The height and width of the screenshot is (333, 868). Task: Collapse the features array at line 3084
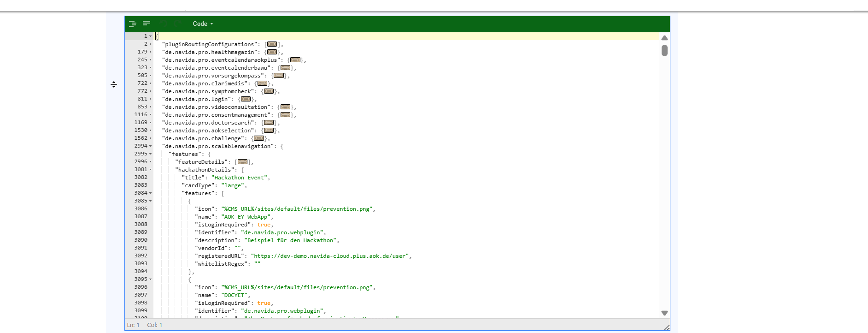point(150,193)
